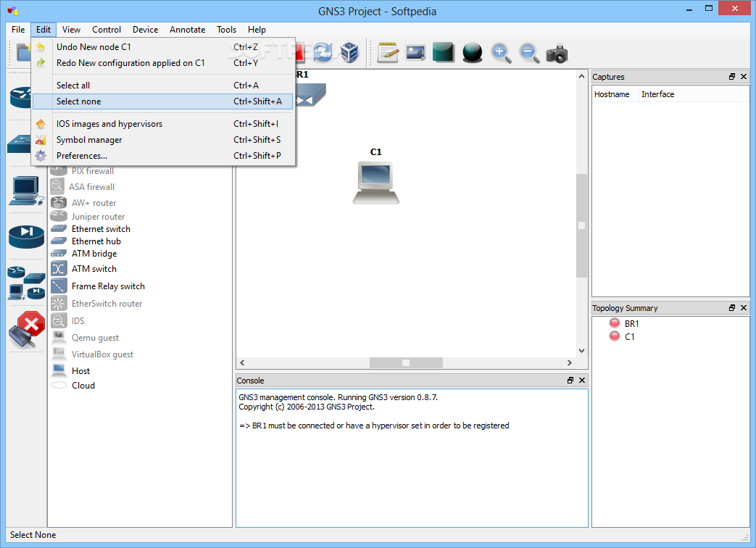Click the Draw a rectangle toolbar icon
This screenshot has height=548, width=756.
[x=444, y=52]
